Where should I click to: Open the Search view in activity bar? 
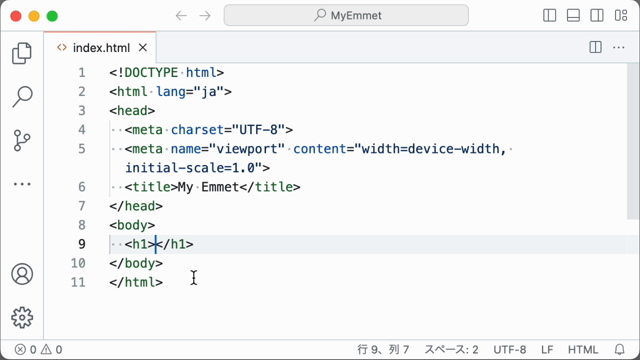(22, 97)
